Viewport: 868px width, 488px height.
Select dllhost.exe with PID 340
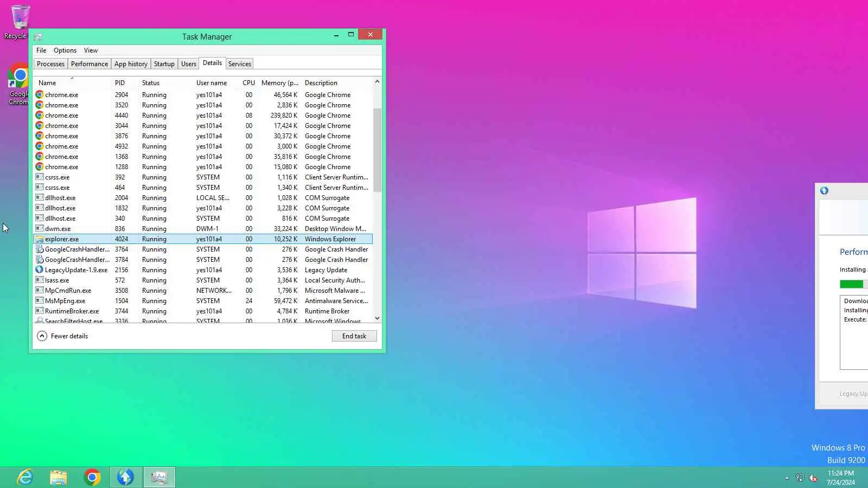point(203,219)
